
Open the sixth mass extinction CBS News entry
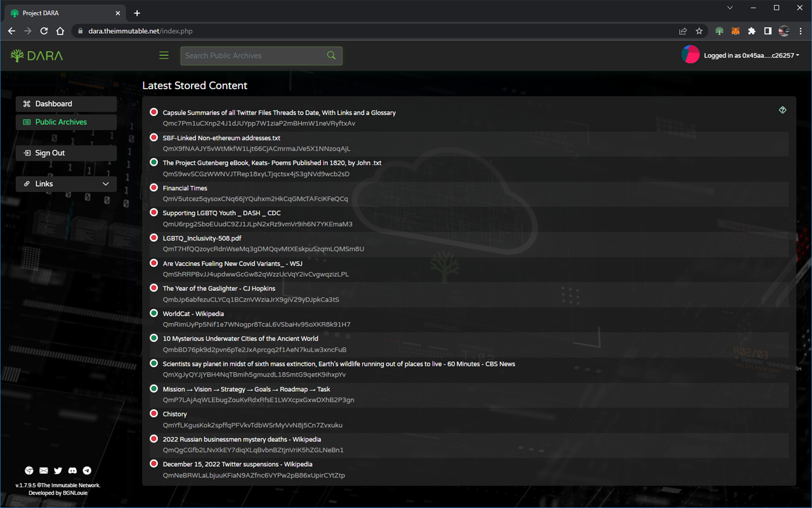(339, 364)
